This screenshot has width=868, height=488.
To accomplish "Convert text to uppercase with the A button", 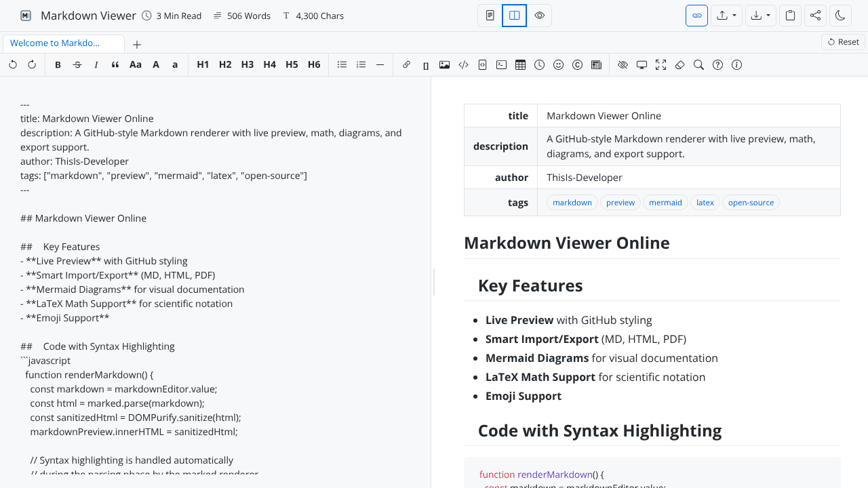I will 156,65.
